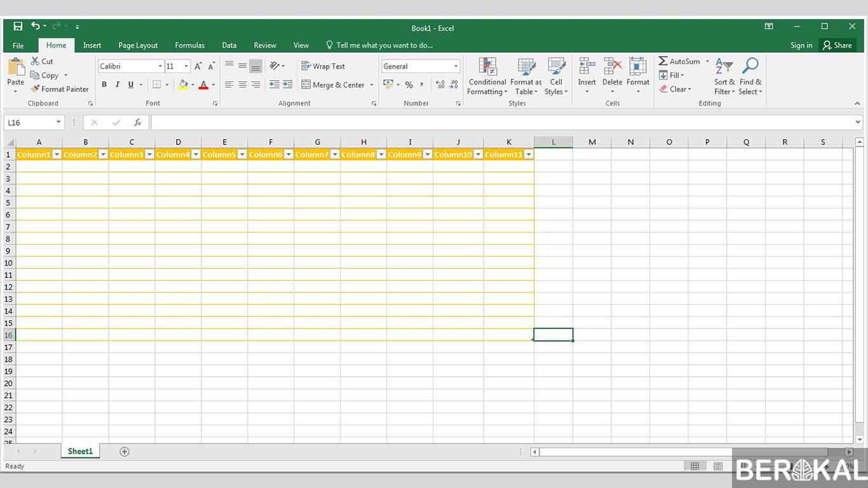868x488 pixels.
Task: Click the Sign in link
Action: coord(801,44)
